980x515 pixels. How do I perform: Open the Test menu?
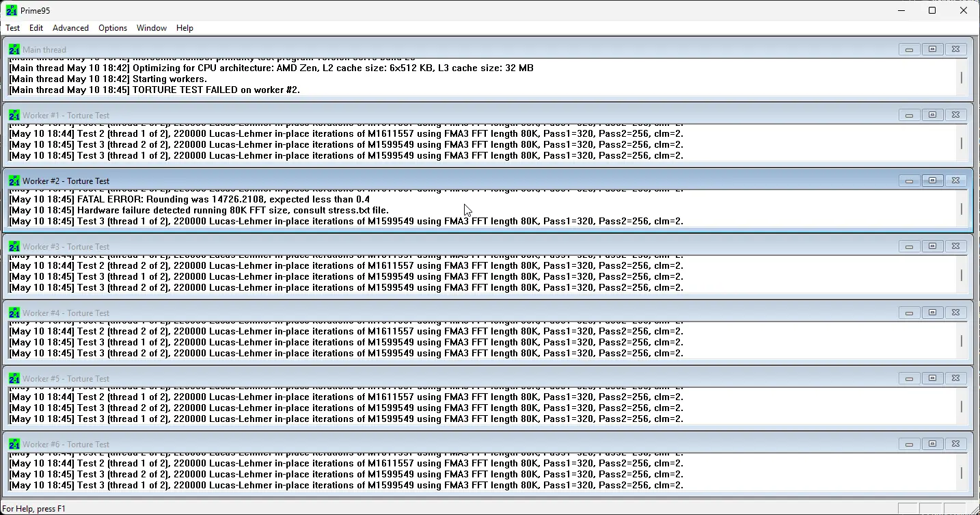click(13, 28)
